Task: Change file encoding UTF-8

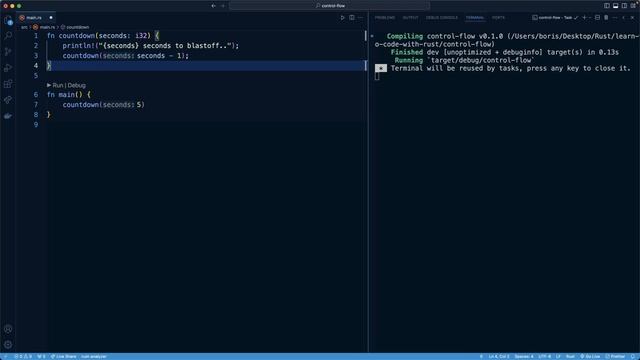Action: 544,356
